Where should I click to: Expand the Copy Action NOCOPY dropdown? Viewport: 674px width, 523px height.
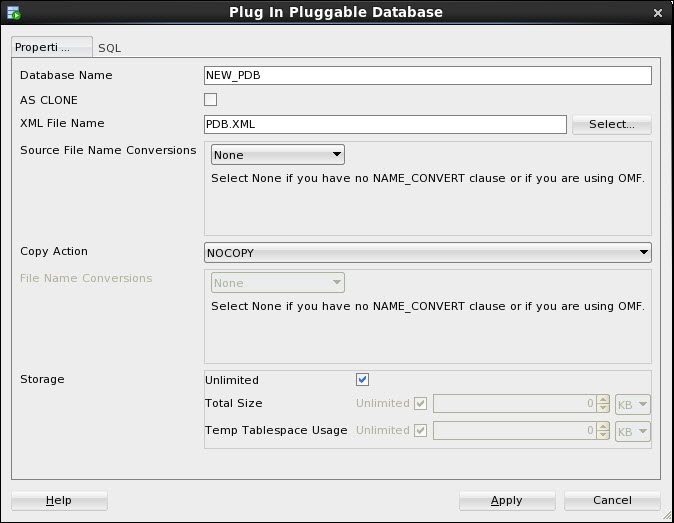428,253
